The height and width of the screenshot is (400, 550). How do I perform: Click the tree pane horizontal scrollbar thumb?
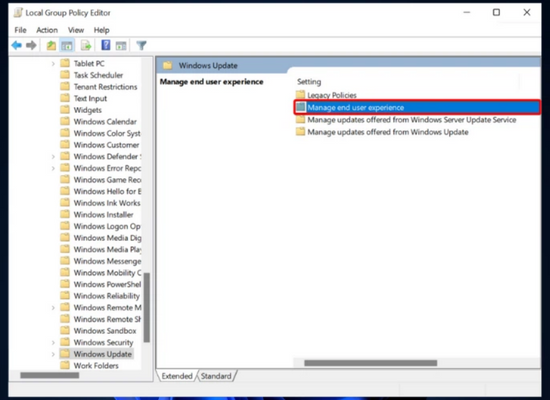point(49,375)
